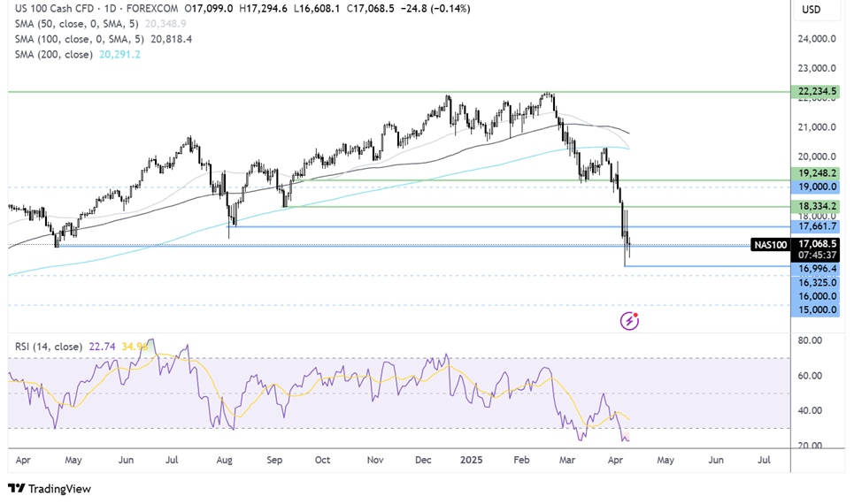Click the 16,000.0 price level label
Viewport: 854px width, 504px height.
[x=815, y=296]
